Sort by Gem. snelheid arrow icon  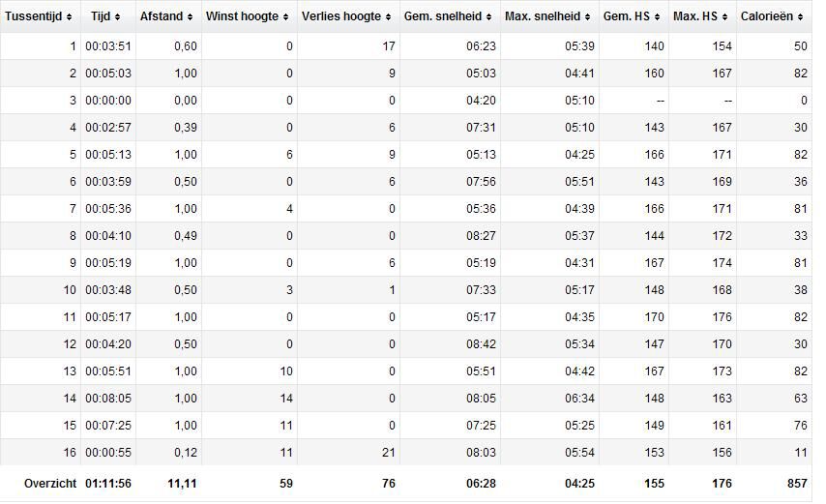(x=488, y=16)
